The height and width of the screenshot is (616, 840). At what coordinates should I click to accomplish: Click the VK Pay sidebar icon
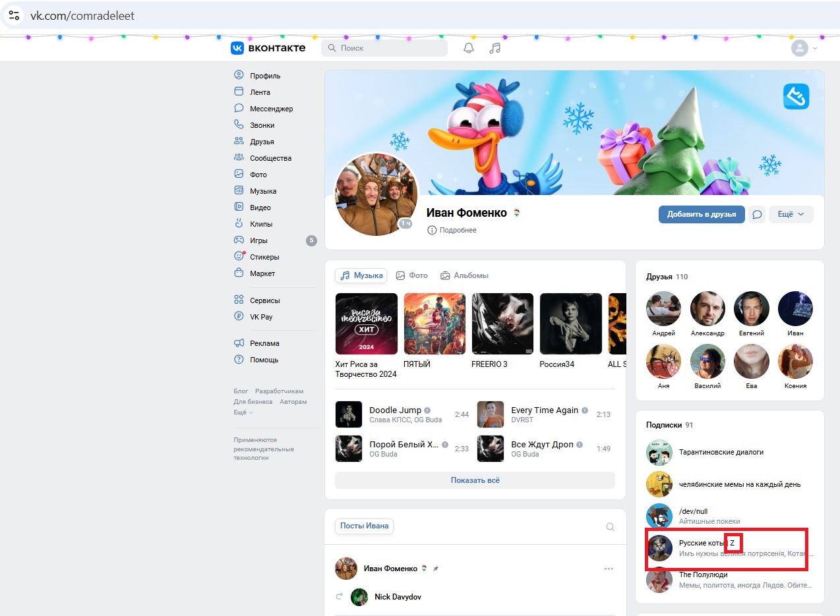click(x=239, y=317)
